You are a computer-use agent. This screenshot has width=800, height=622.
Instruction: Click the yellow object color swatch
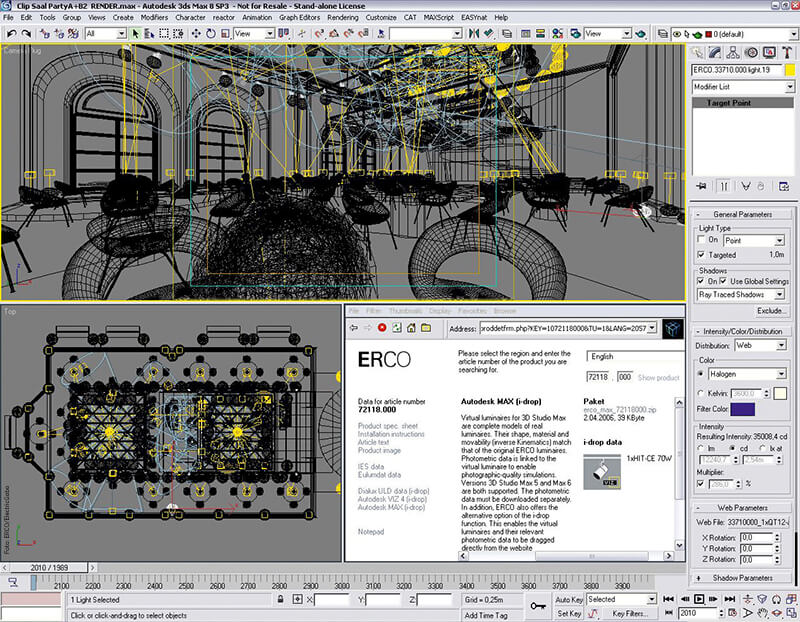[790, 70]
